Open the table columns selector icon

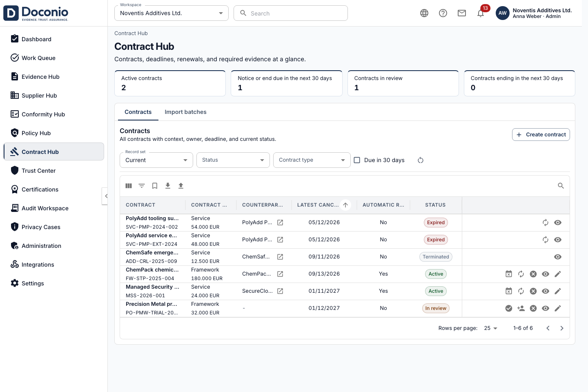tap(129, 186)
